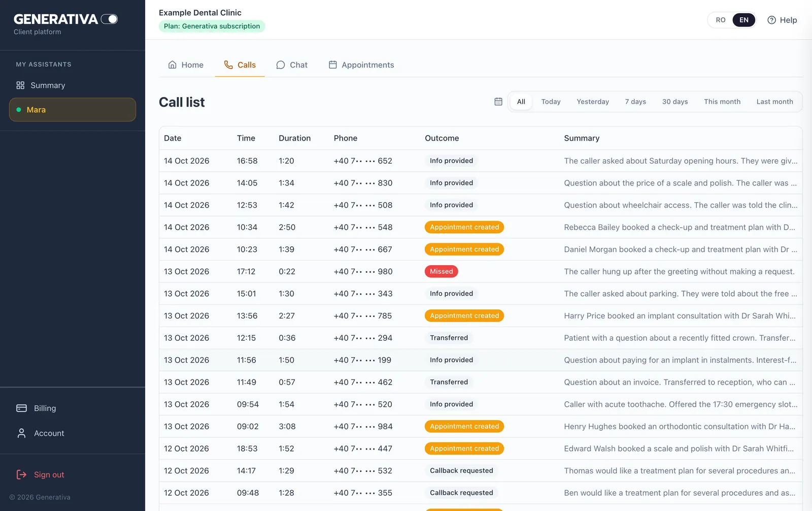The height and width of the screenshot is (511, 812).
Task: Open the 16:58 call on 14 Oct
Action: tap(481, 161)
